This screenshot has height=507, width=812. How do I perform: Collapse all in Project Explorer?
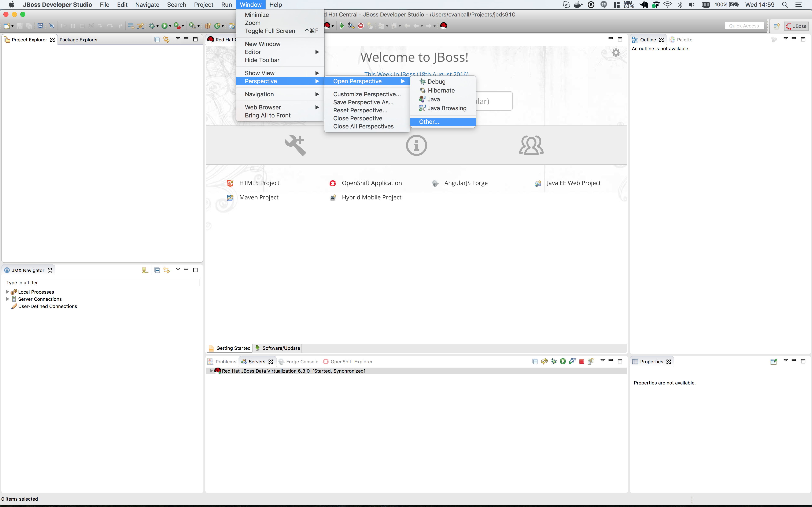(157, 40)
